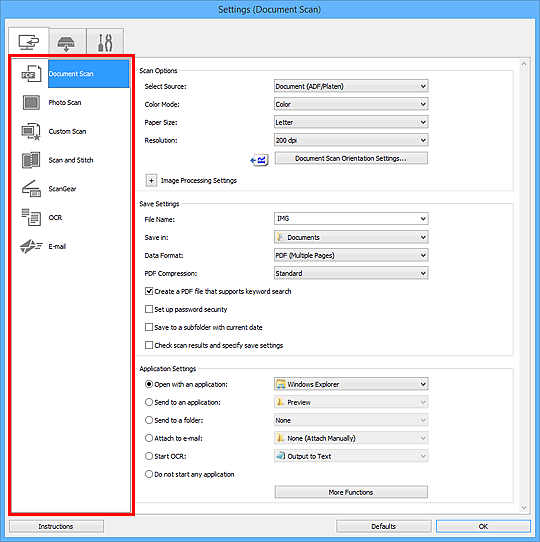This screenshot has height=542, width=540.
Task: Click the ScanGear scanner icon
Action: 31,189
